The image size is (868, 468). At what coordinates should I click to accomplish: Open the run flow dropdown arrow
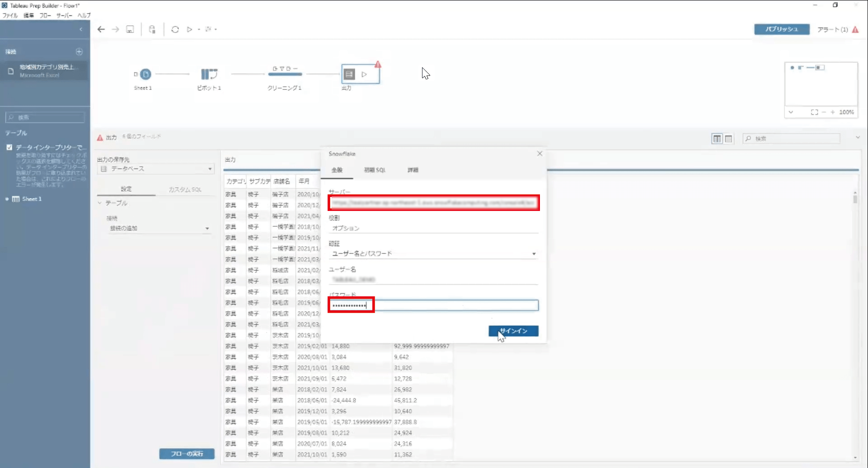pos(199,29)
